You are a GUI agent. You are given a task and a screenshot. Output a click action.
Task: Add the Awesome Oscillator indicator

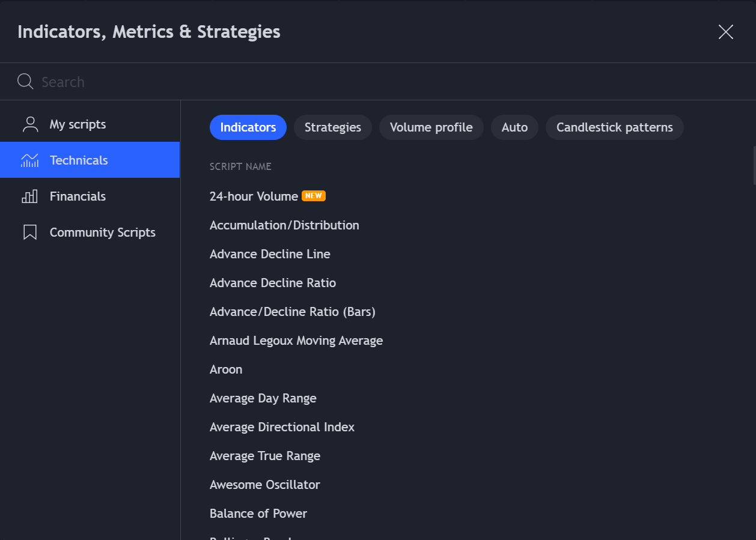[264, 485]
